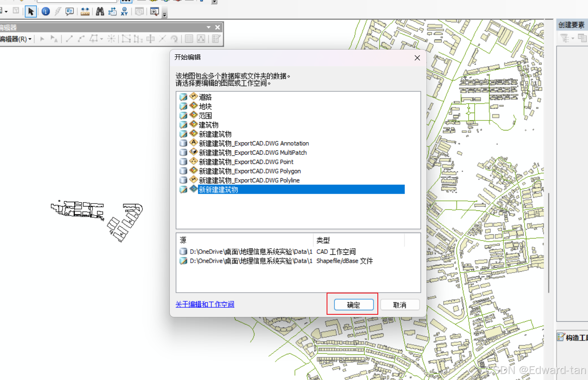
Task: Select the Edit Annotation tool
Action: 54,39
